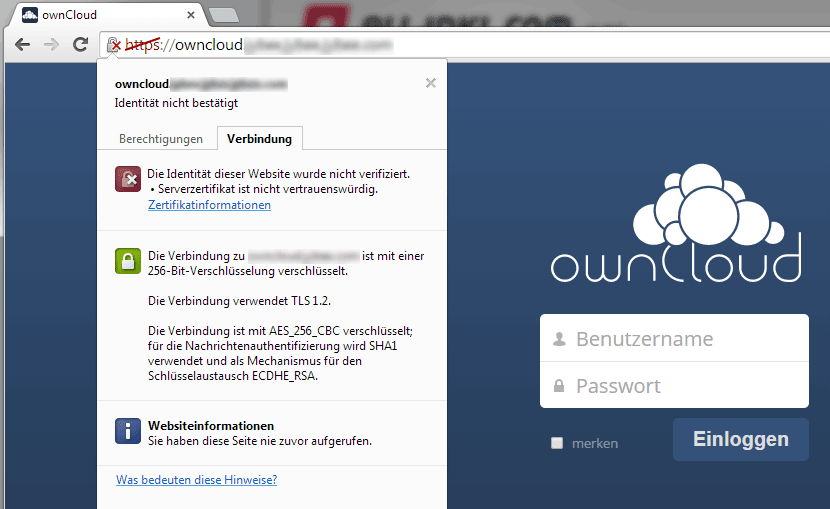
Task: Toggle the merken checkbox
Action: 557,443
